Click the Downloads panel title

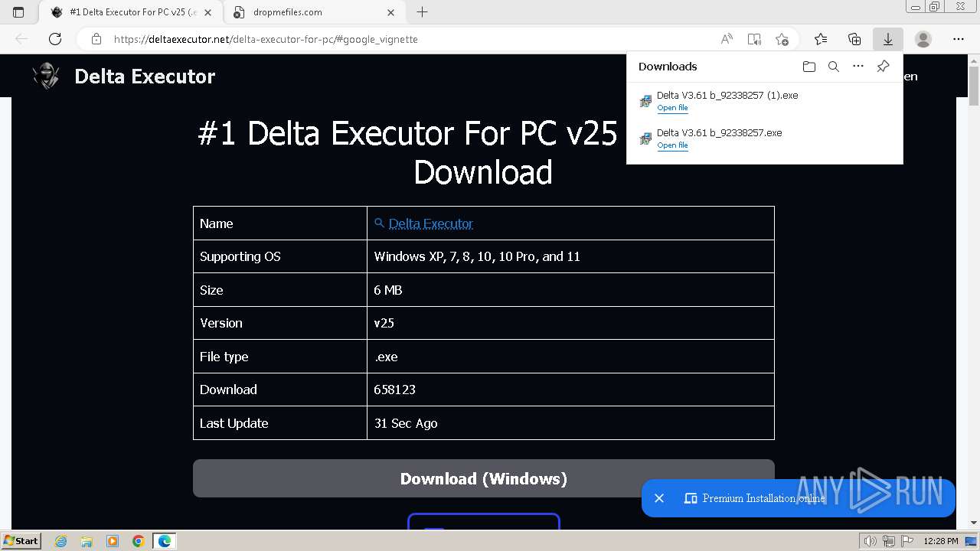pos(668,67)
